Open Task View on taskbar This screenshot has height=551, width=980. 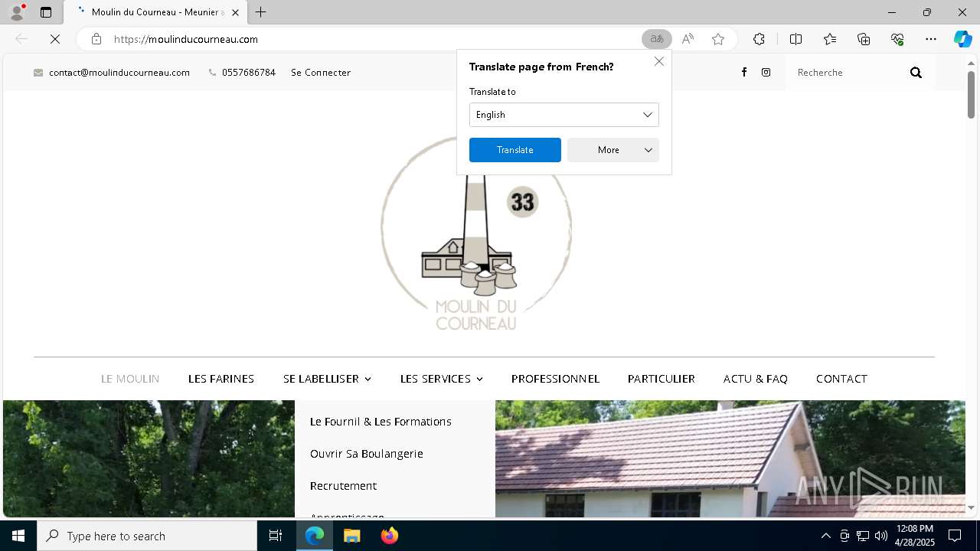click(276, 536)
